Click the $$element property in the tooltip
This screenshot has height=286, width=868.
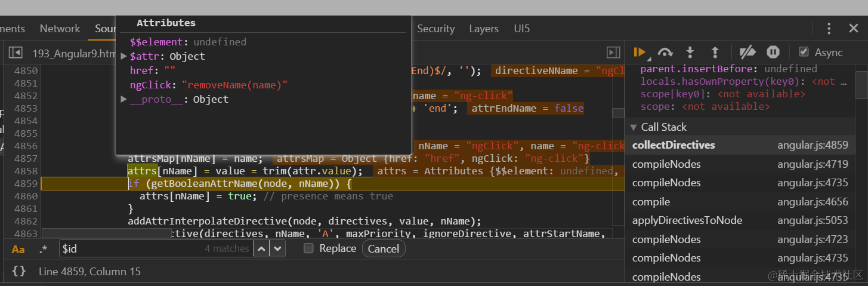coord(188,42)
